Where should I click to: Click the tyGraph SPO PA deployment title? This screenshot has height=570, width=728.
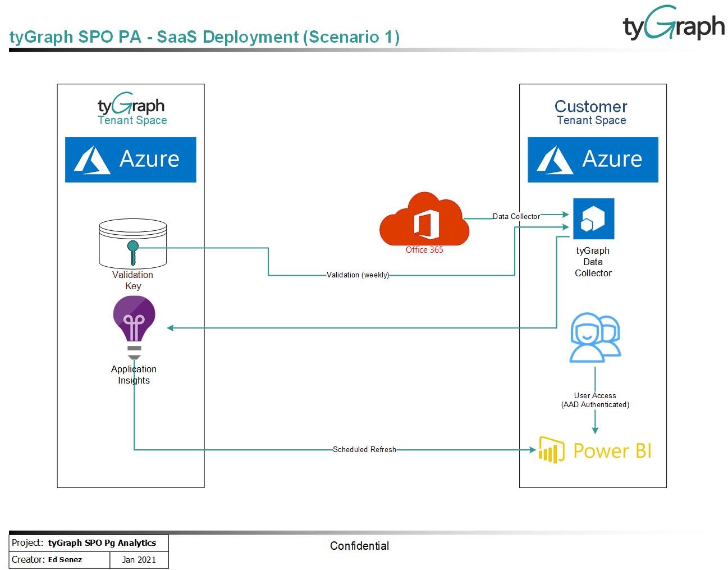205,37
